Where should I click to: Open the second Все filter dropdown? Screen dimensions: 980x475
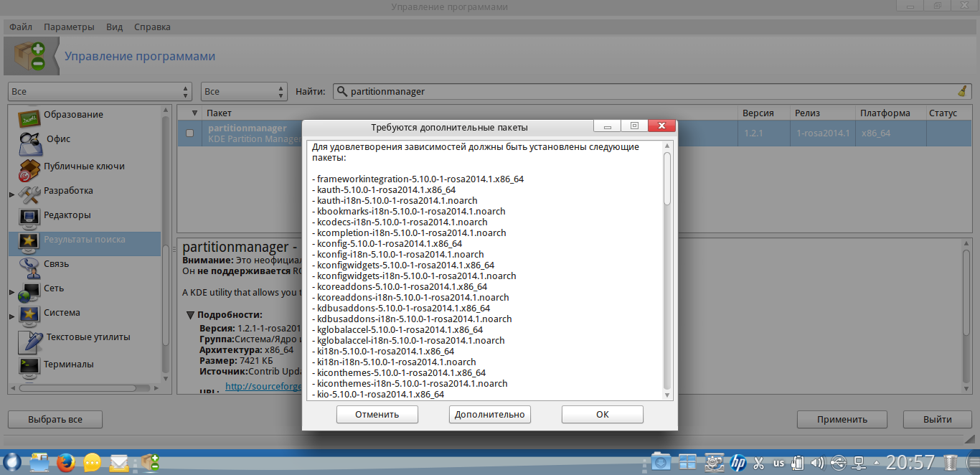coord(244,92)
